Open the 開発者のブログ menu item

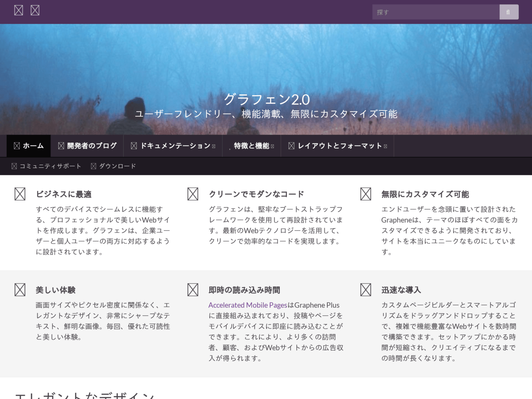click(x=87, y=146)
